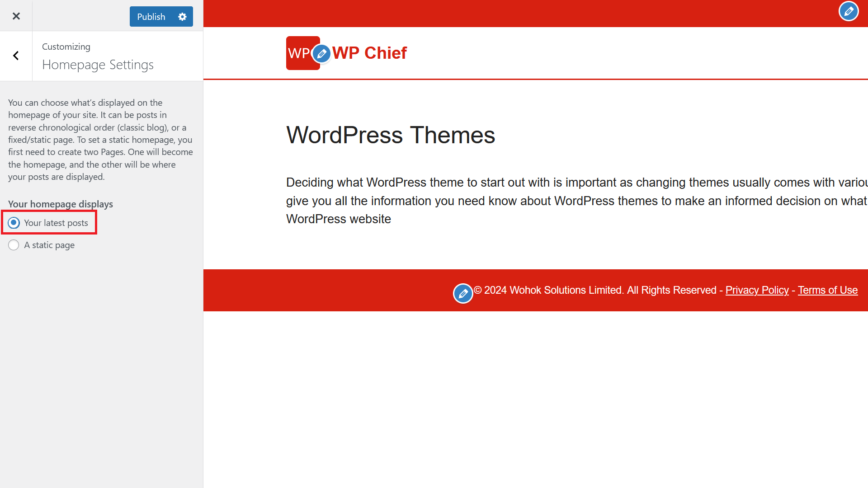The image size is (868, 488).
Task: Select the 'A static page' radio option
Action: click(x=14, y=245)
